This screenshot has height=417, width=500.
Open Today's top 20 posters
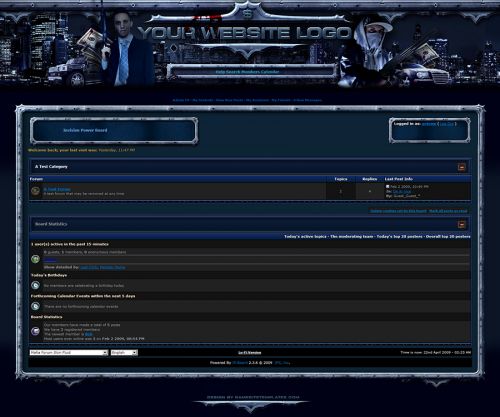(x=399, y=236)
